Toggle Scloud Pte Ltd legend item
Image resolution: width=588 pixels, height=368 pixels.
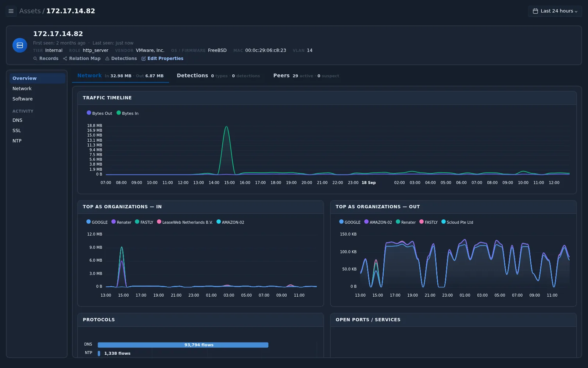tap(457, 222)
